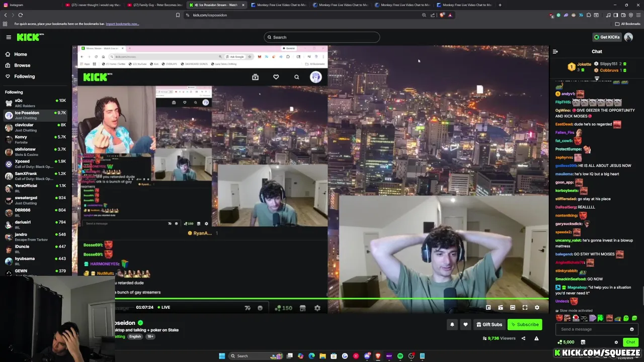Report stream with warning triangle icon

[536, 338]
